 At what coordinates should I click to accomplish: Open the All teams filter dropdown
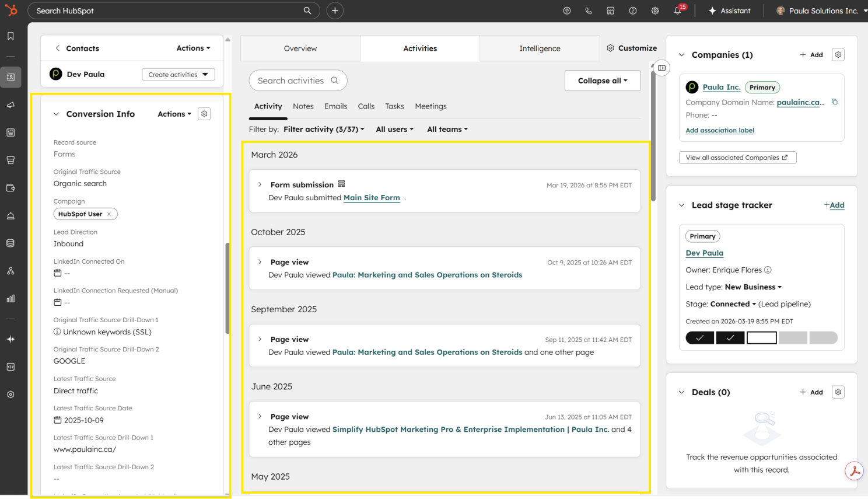(x=447, y=130)
